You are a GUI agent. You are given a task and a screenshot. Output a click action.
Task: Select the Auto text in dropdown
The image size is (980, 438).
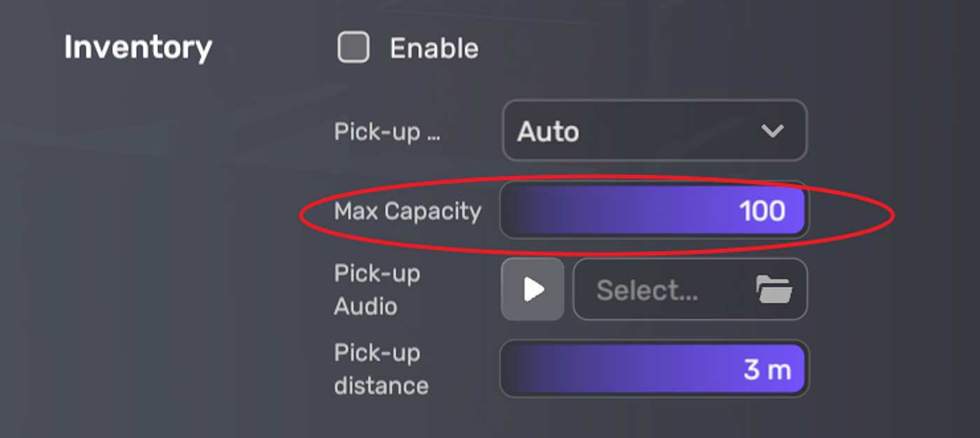548,132
